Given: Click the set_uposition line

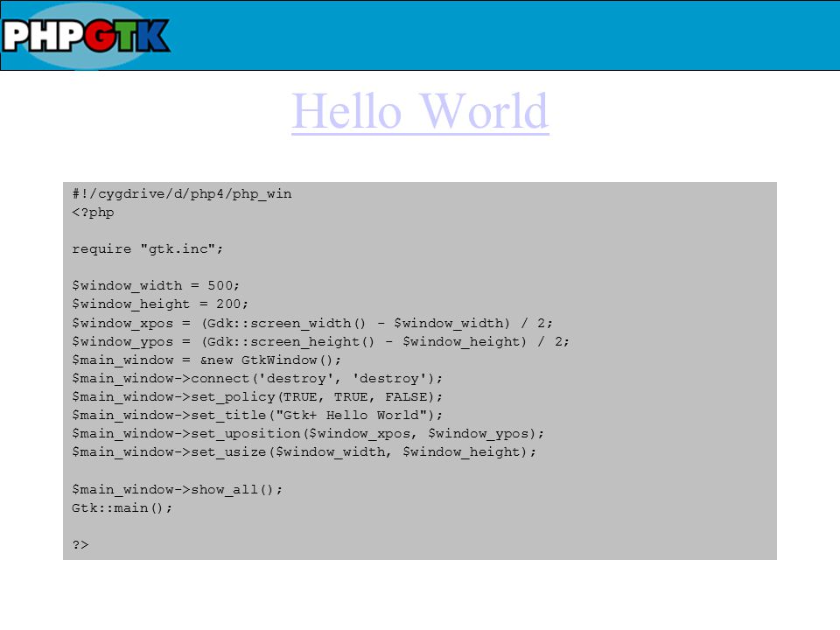Looking at the screenshot, I should tap(308, 434).
